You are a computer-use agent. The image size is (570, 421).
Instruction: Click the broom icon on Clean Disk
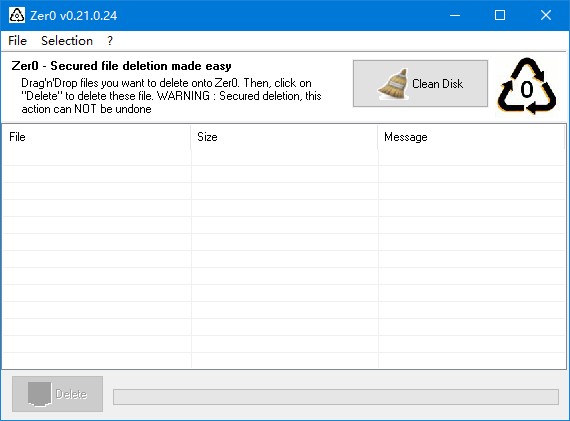[393, 84]
